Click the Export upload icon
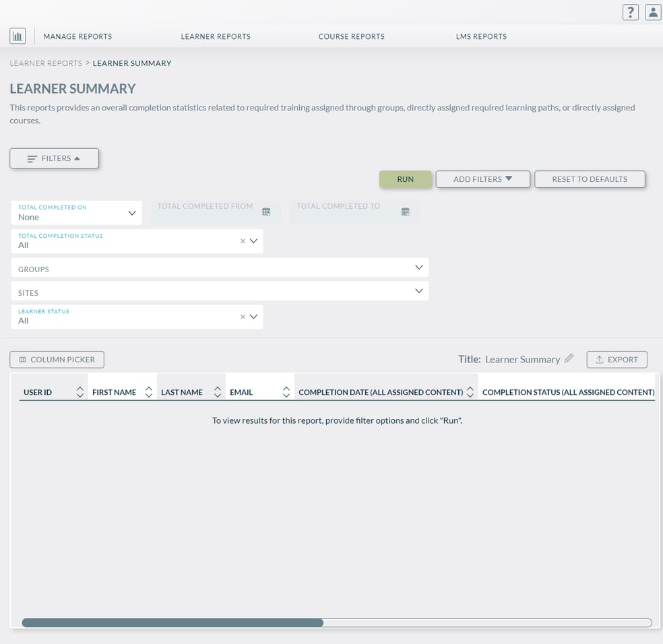The width and height of the screenshot is (663, 644). [600, 359]
